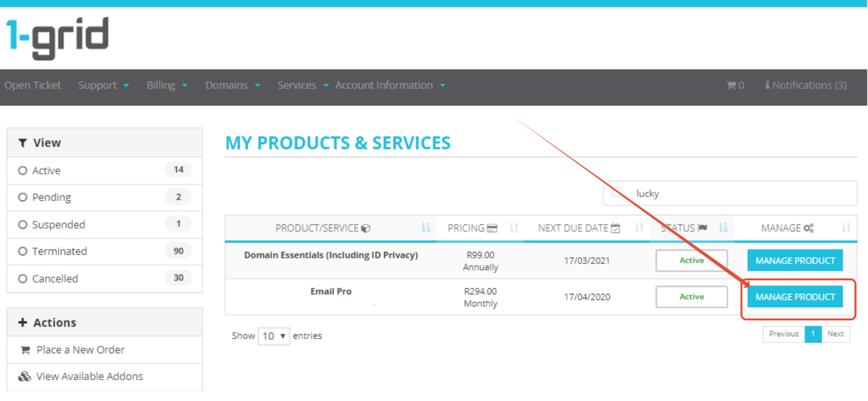Viewport: 868px width, 401px height.
Task: Click the Actions plus icon
Action: (22, 322)
